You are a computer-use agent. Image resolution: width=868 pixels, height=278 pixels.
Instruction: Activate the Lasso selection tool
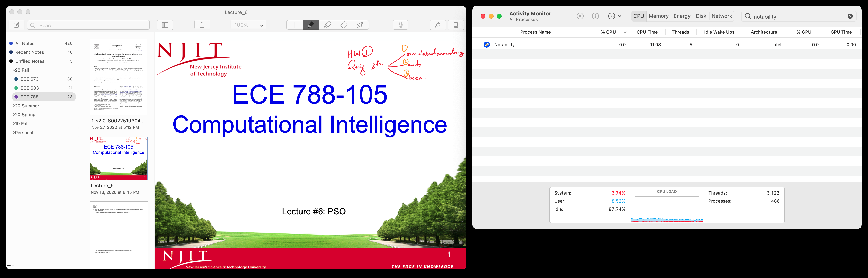click(360, 25)
